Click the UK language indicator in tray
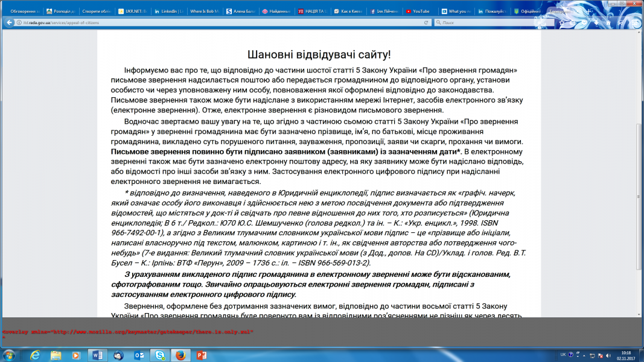 [563, 355]
